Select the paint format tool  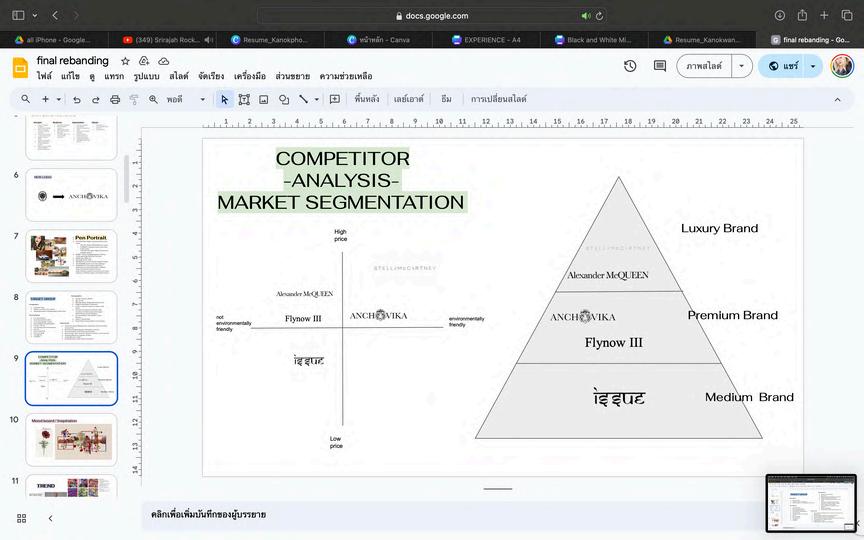click(x=134, y=100)
